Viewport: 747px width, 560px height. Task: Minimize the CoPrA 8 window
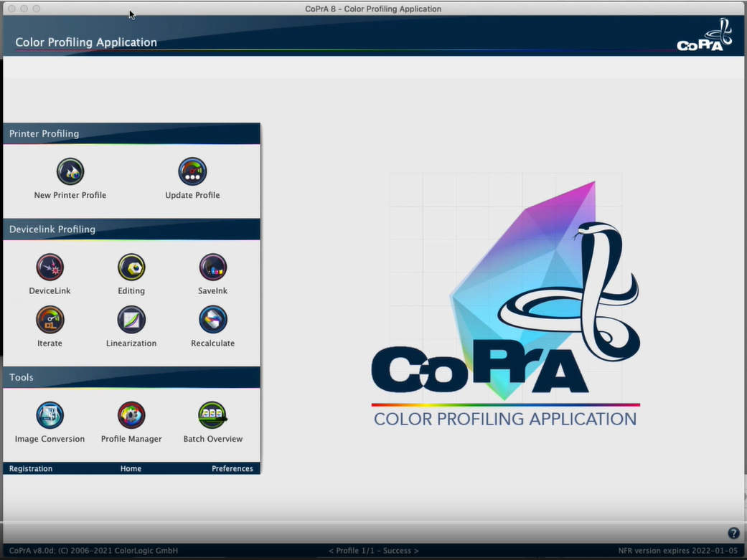24,9
